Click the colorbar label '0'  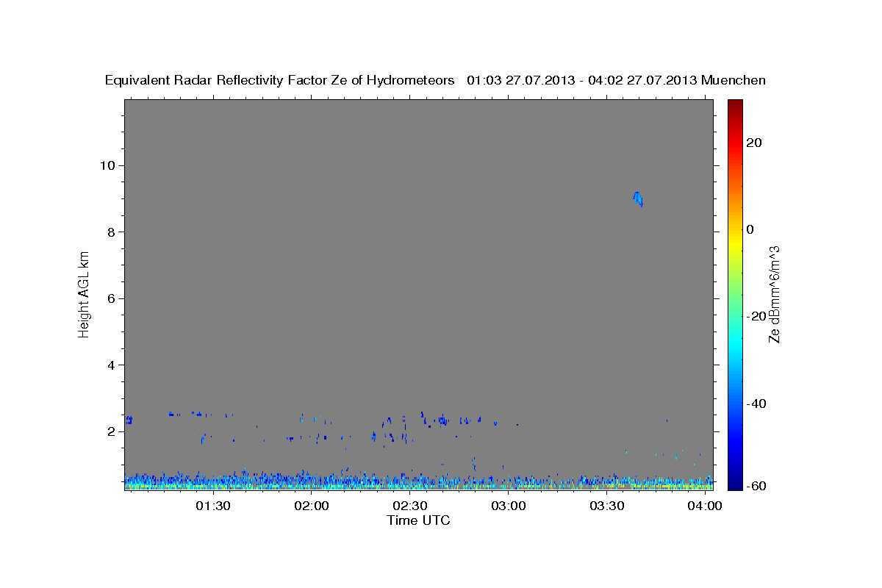pos(750,229)
